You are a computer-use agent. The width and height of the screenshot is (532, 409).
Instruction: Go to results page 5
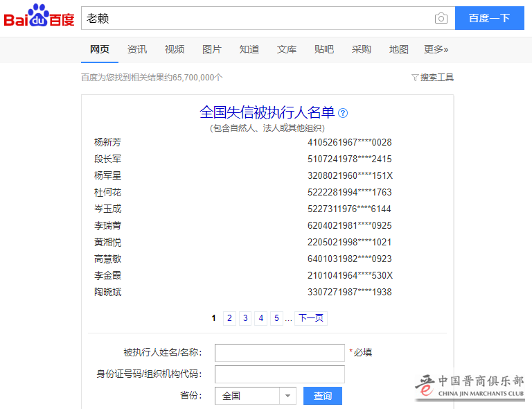[x=276, y=318]
